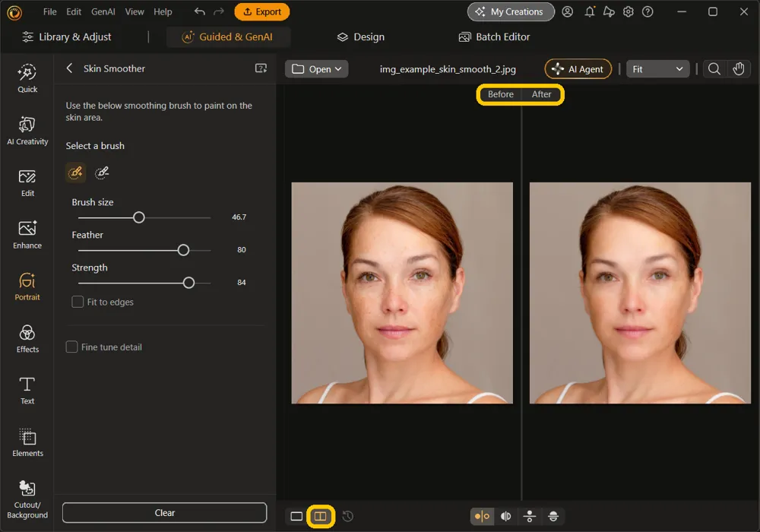This screenshot has height=532, width=760.
Task: Switch to Library & Adjust tab
Action: 67,36
